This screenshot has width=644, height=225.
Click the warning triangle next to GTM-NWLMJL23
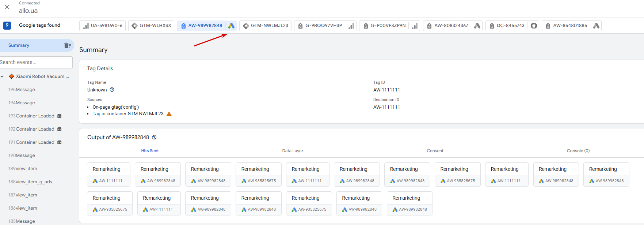point(169,114)
